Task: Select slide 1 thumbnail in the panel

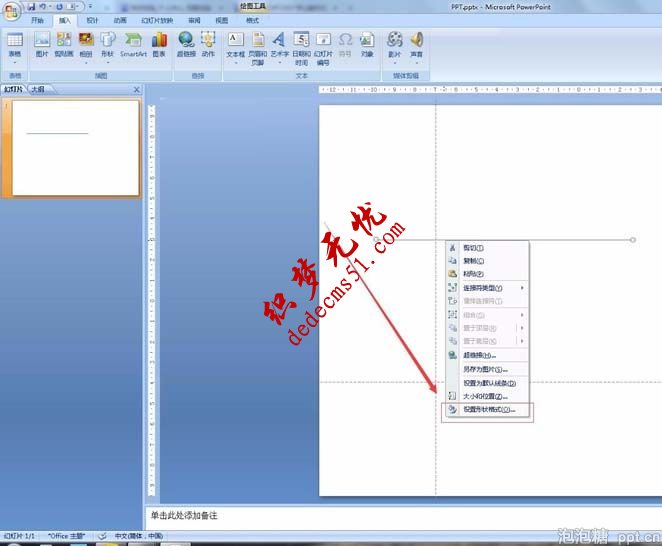Action: pos(76,148)
